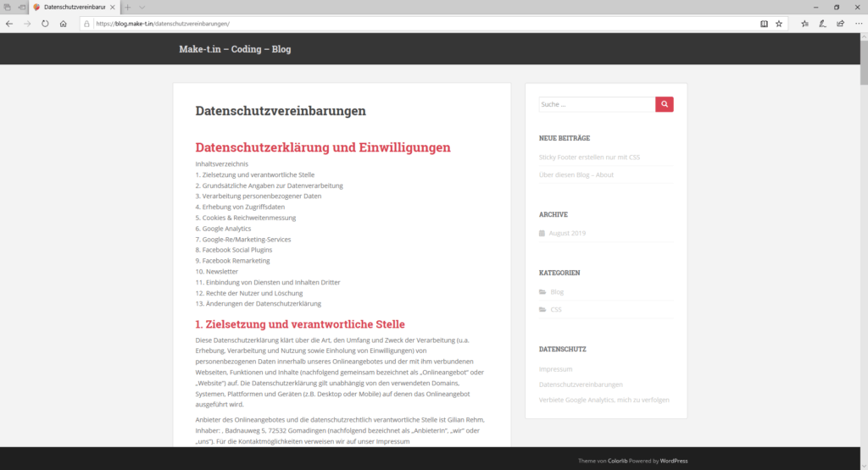Click the red search magnifier button
Image resolution: width=868 pixels, height=470 pixels.
665,104
